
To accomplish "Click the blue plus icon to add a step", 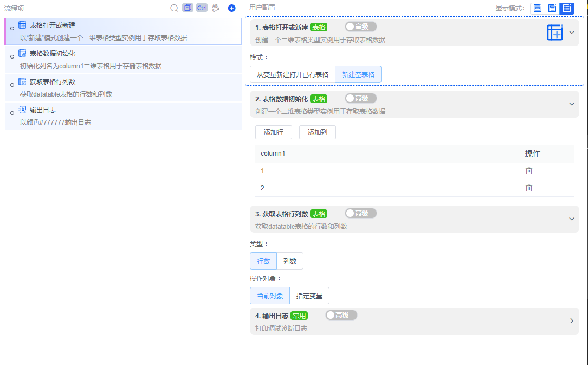I will click(231, 8).
